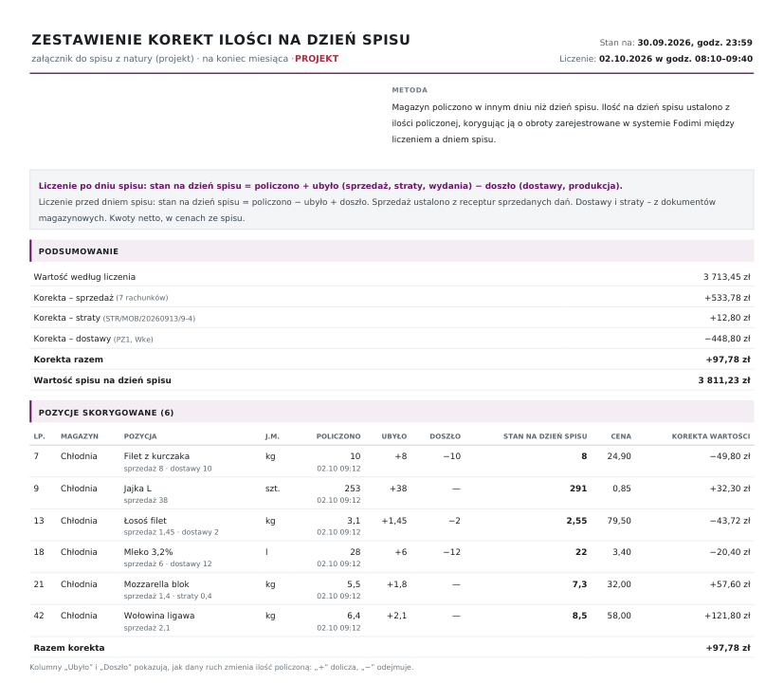
Task: Click the Łosoś filet item name
Action: 145,521
